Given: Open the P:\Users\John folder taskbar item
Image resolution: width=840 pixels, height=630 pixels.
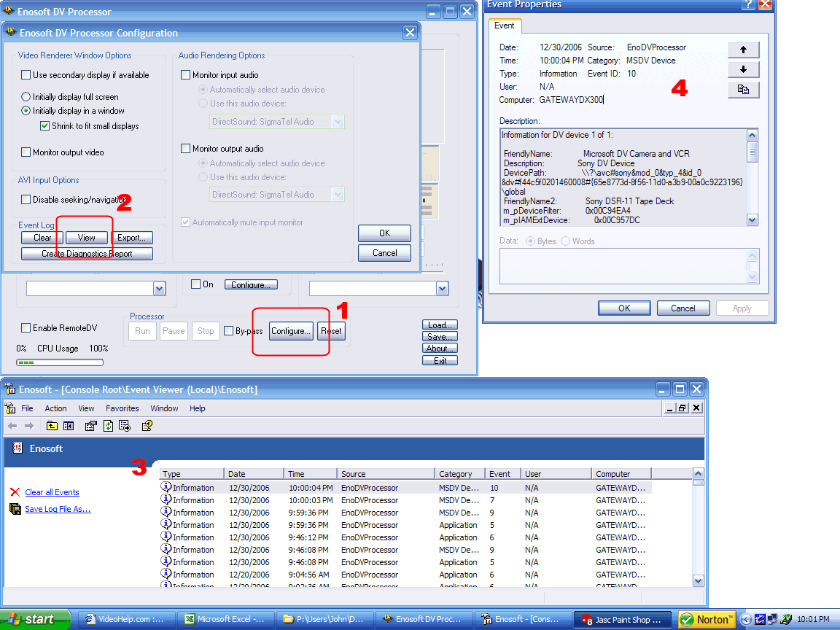Looking at the screenshot, I should pyautogui.click(x=325, y=619).
